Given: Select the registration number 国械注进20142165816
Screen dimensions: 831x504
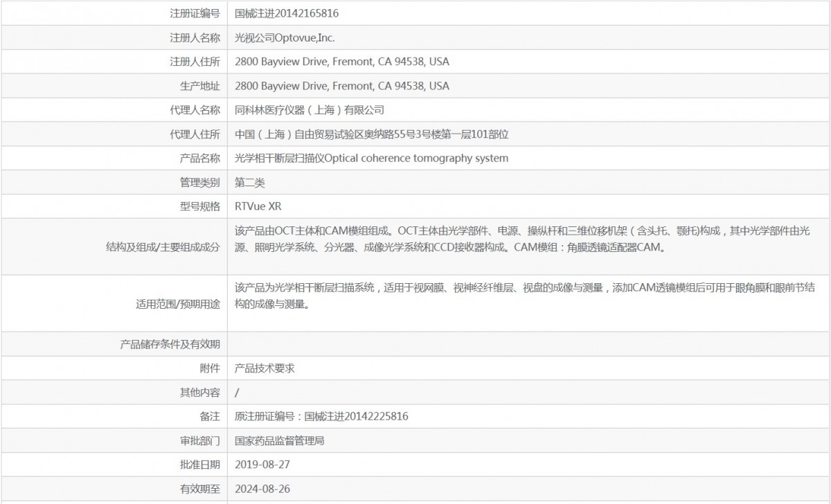Looking at the screenshot, I should [287, 13].
